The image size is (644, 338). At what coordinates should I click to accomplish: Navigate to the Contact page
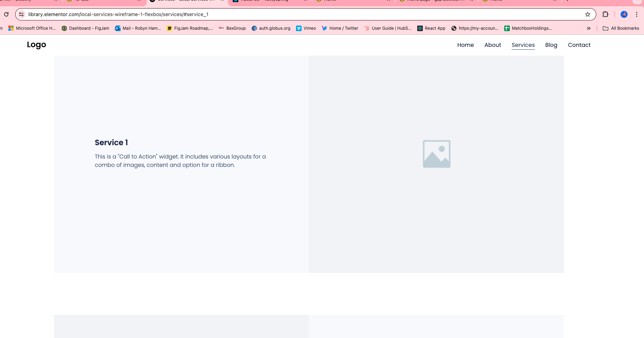(x=579, y=45)
